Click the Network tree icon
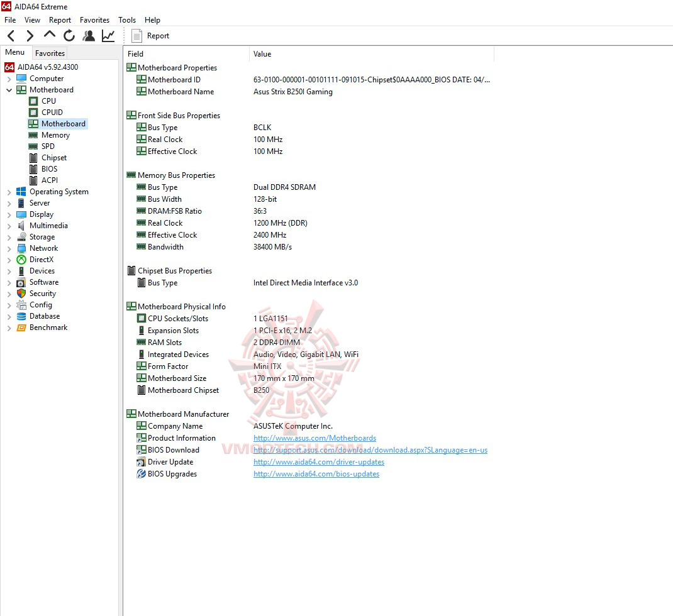Viewport: 673px width, 616px height. 21,248
